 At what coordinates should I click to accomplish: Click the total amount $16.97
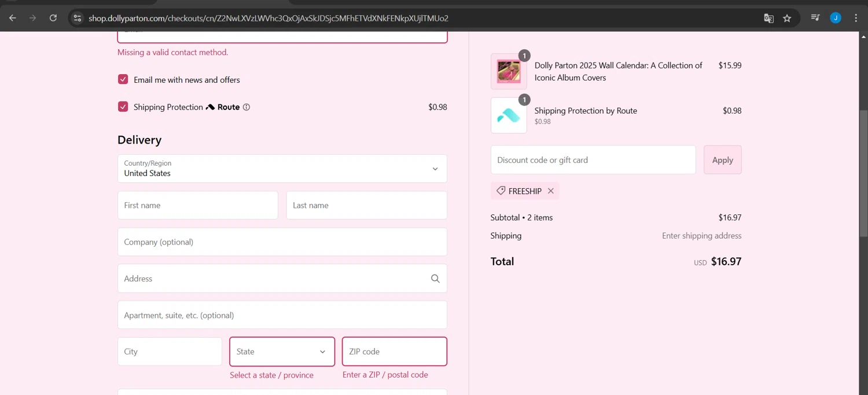726,261
